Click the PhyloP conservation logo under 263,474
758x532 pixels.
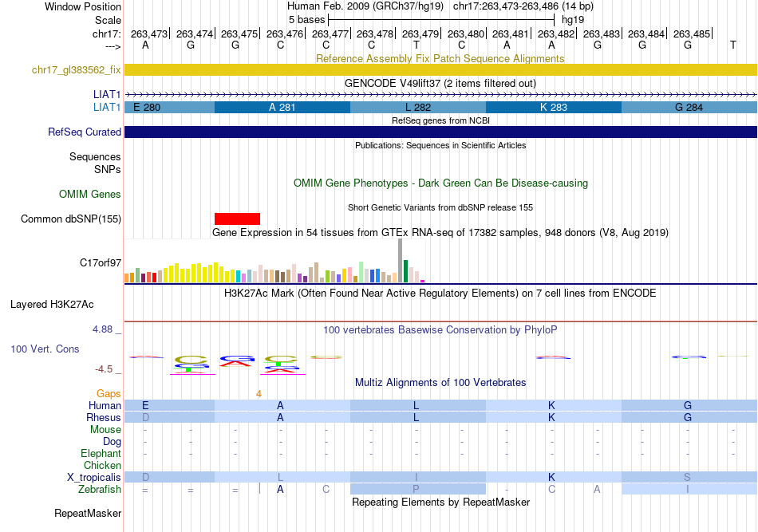coord(191,365)
